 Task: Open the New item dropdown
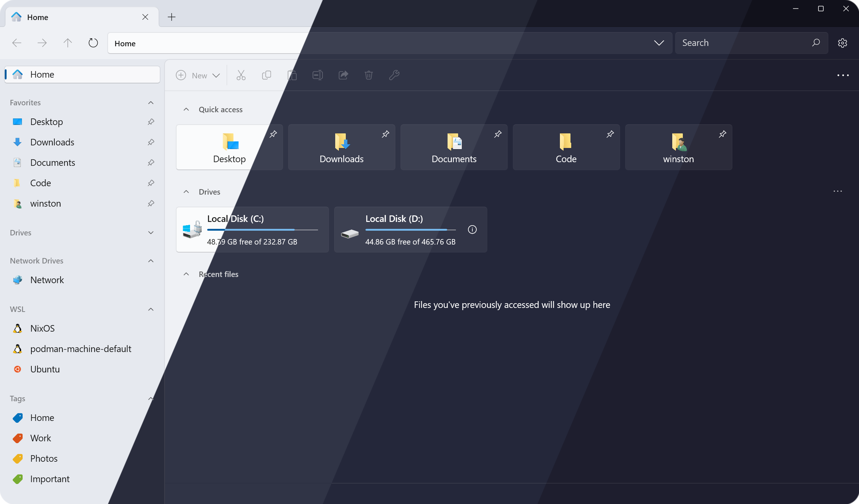pyautogui.click(x=199, y=75)
